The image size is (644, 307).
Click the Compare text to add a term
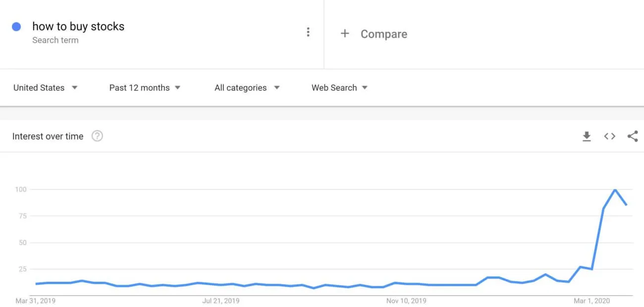tap(383, 34)
